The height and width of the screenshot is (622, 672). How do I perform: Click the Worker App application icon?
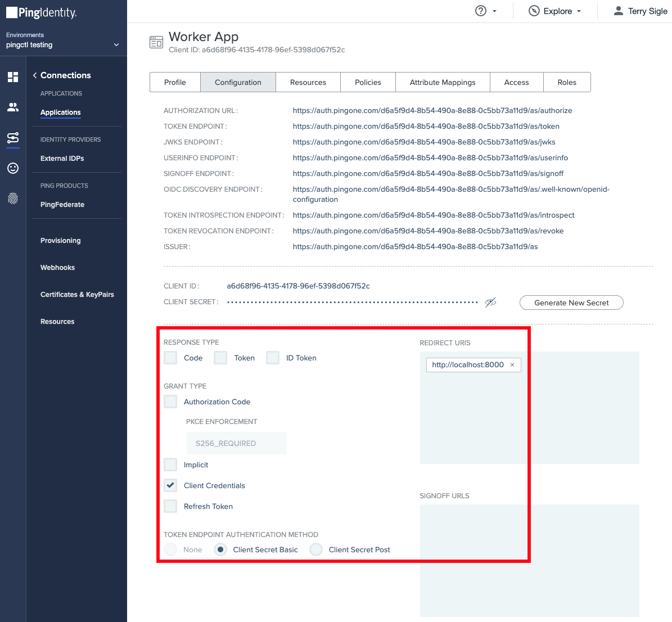[156, 42]
